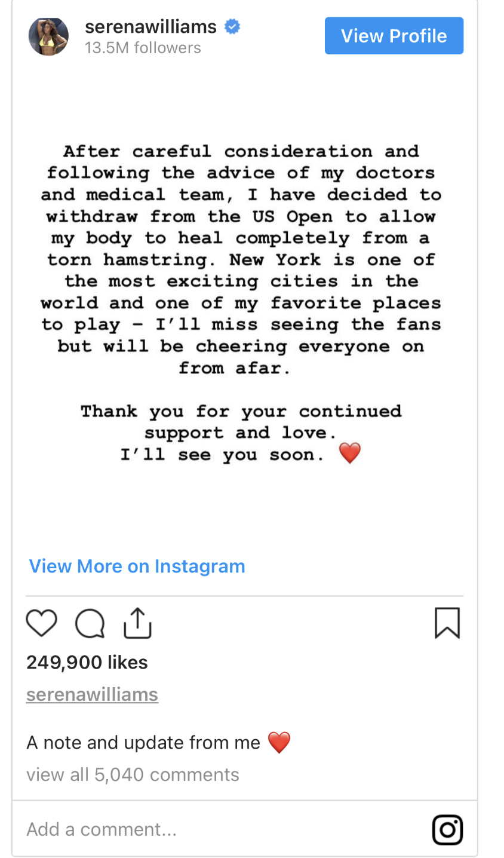Viewport: 504px width, 858px height.
Task: Expand view all 5,040 comments
Action: 133,774
